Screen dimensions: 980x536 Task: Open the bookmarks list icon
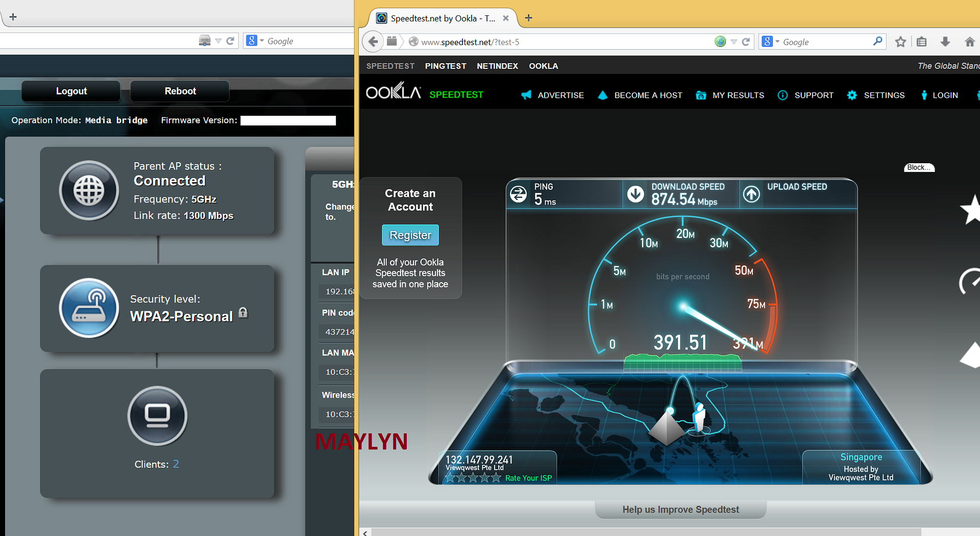921,42
